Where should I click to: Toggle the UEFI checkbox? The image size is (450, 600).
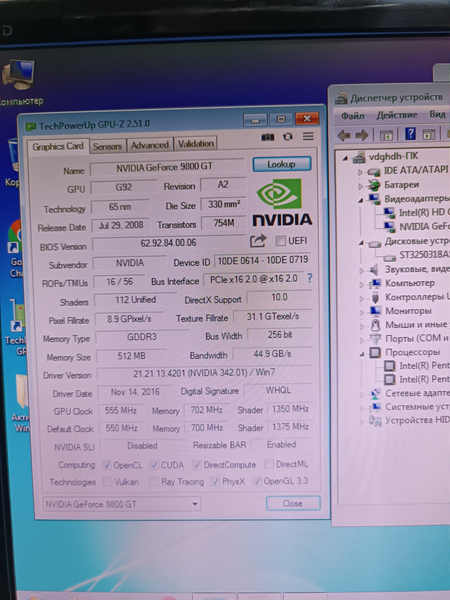point(280,241)
